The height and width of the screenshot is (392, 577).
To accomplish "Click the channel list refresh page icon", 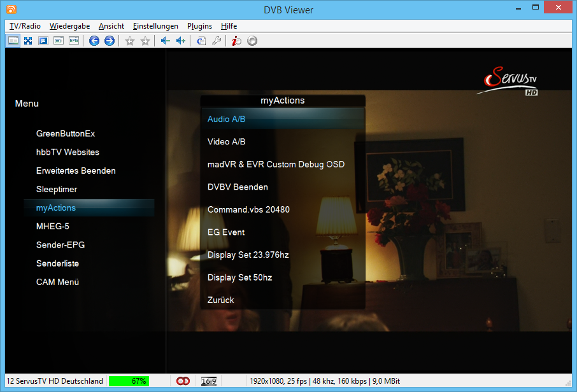I will (201, 41).
